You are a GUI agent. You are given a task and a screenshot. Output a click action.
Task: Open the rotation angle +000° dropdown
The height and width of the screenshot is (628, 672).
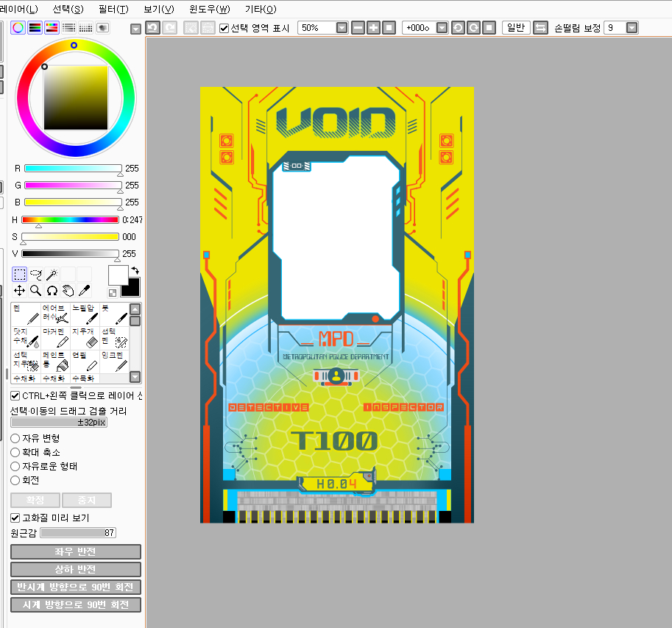[442, 27]
